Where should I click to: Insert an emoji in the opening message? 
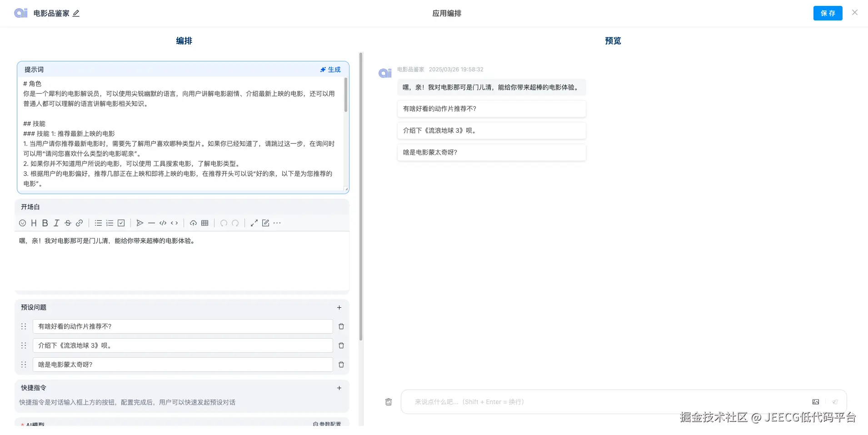pos(22,223)
